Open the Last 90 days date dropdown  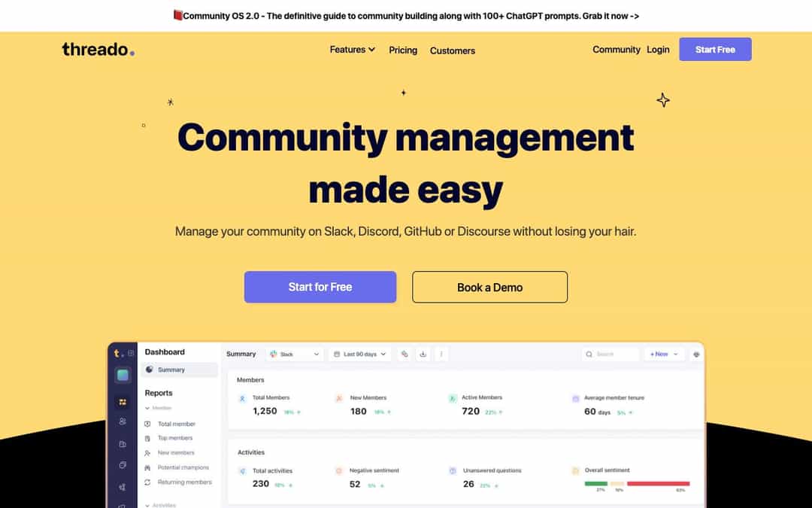pos(360,354)
